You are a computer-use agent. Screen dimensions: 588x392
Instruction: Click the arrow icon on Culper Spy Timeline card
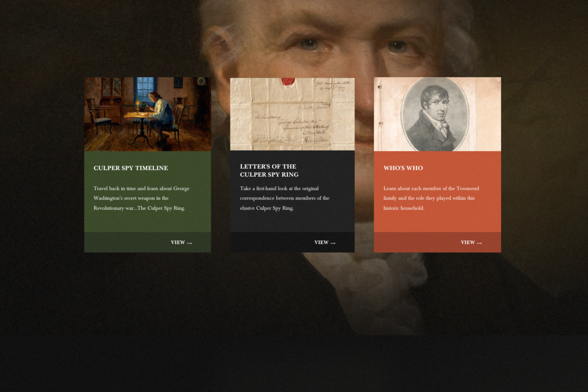pos(189,243)
